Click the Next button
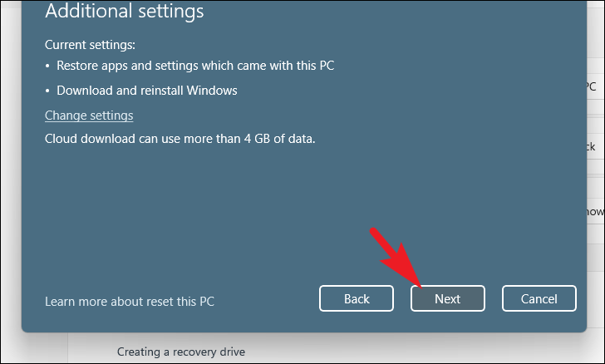Image resolution: width=605 pixels, height=364 pixels. [x=448, y=298]
